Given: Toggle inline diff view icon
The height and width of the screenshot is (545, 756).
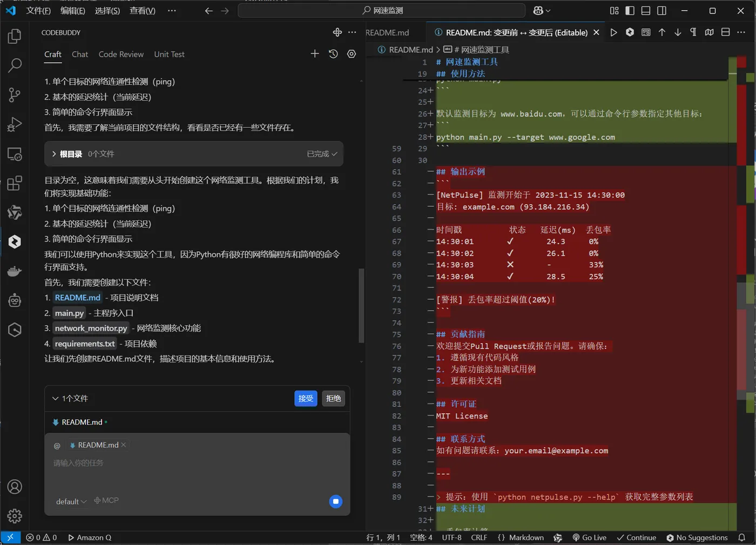Looking at the screenshot, I should point(725,32).
